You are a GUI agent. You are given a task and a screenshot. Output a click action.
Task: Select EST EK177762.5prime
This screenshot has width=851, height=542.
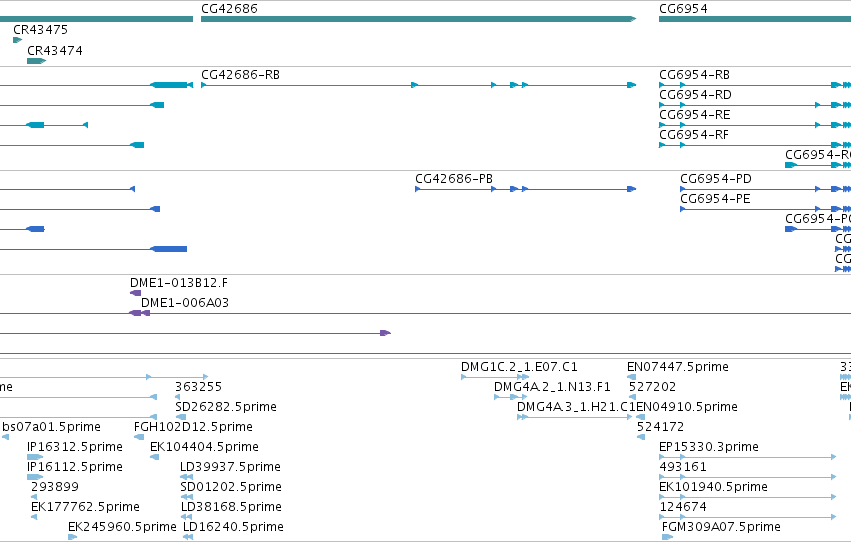pyautogui.click(x=85, y=507)
